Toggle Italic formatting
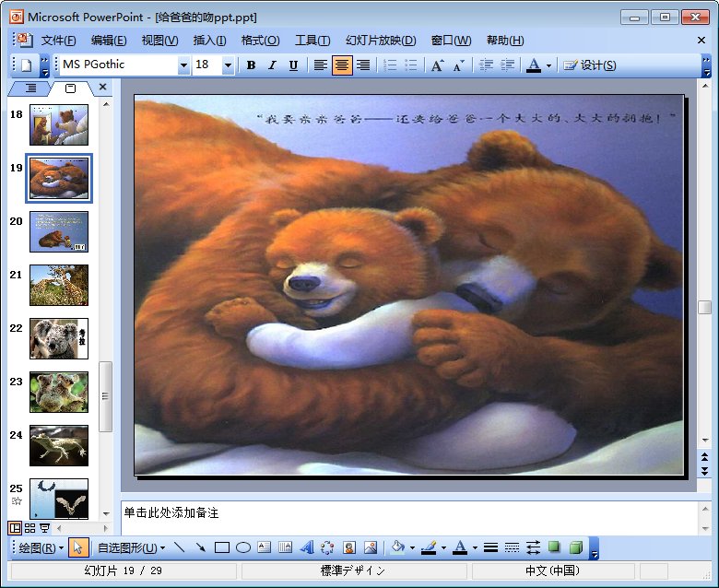 coord(272,65)
